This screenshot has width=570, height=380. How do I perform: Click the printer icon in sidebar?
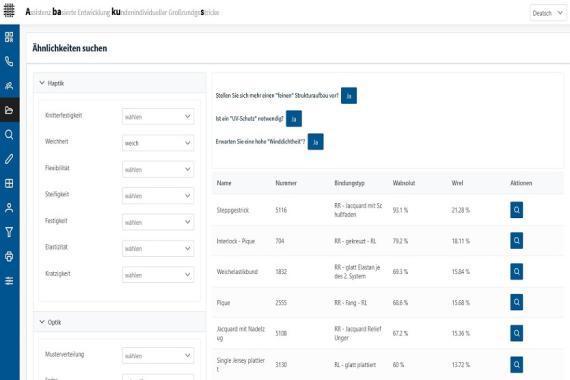pyautogui.click(x=9, y=256)
